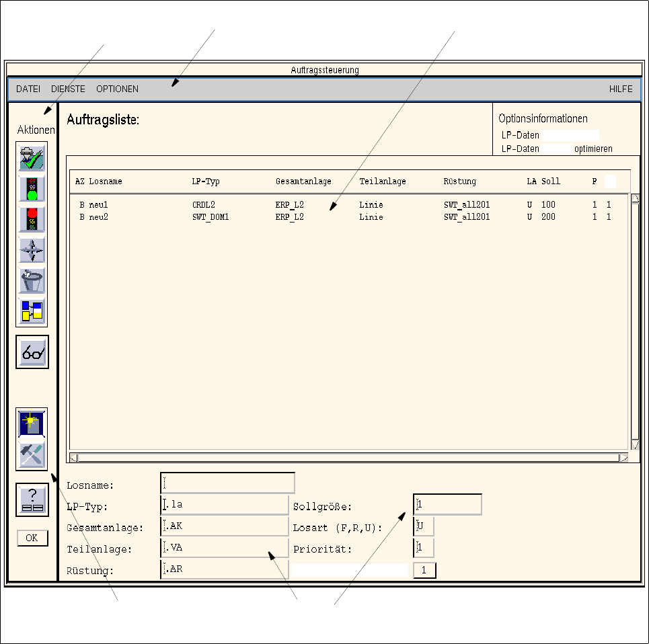Open the DIENSTE menu
This screenshot has width=649, height=644.
pos(69,89)
